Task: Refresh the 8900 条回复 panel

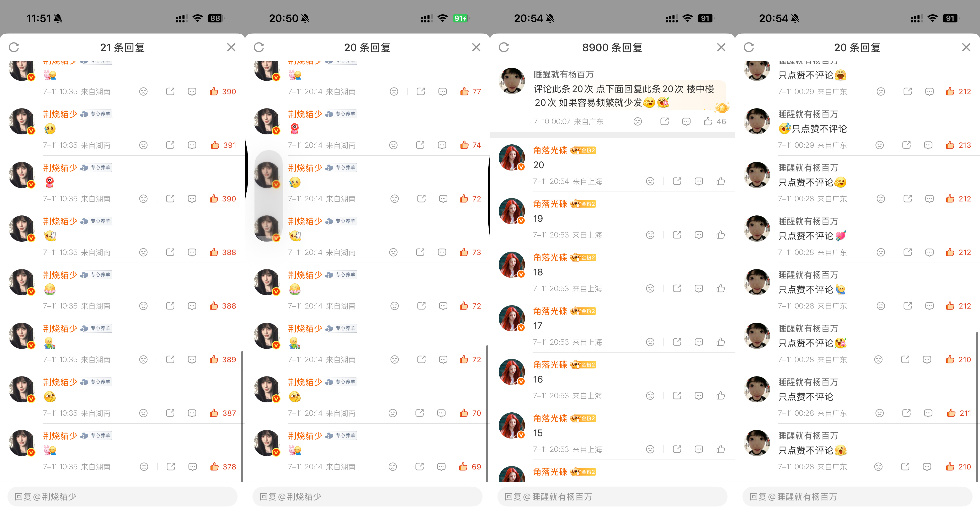Action: click(x=504, y=47)
